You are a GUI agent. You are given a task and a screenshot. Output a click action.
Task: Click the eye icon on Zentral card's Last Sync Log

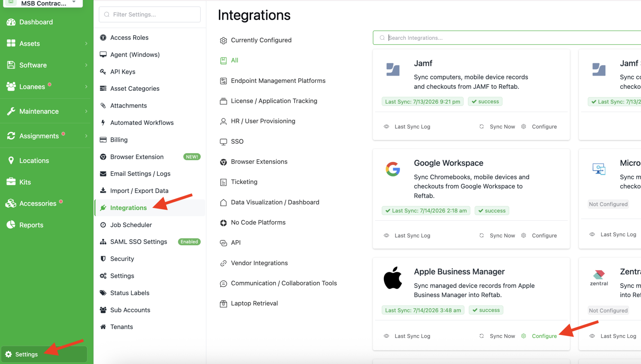592,336
